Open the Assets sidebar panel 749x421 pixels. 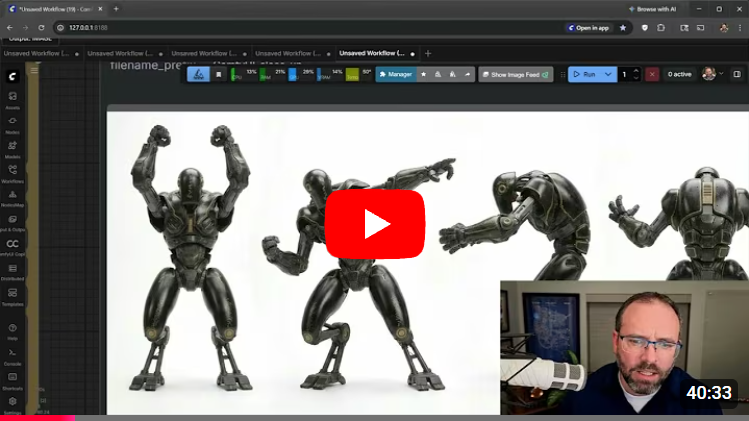13,98
